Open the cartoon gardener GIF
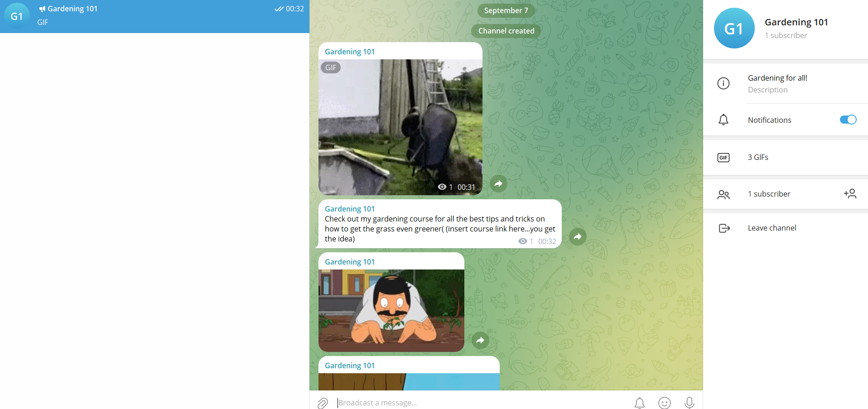The width and height of the screenshot is (868, 409). (391, 311)
